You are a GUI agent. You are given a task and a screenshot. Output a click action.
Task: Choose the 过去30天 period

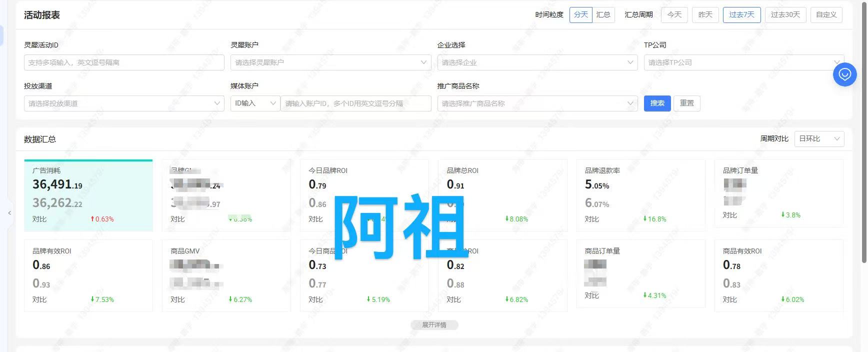click(785, 15)
